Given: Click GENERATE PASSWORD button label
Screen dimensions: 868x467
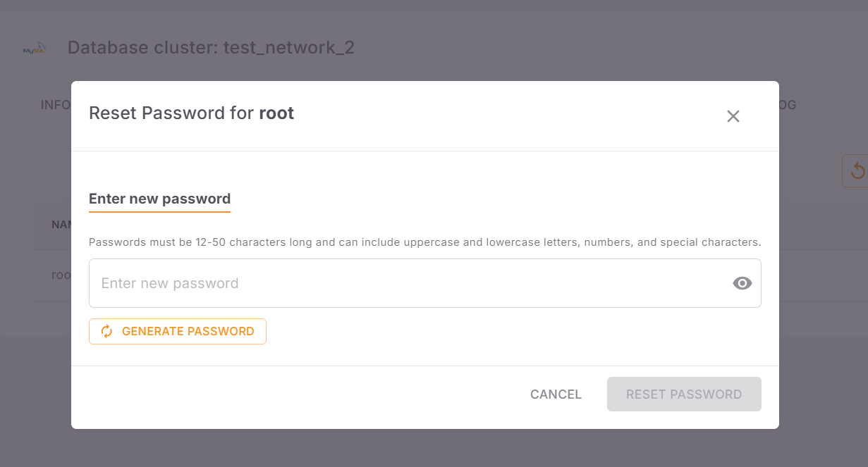Looking at the screenshot, I should 188,331.
